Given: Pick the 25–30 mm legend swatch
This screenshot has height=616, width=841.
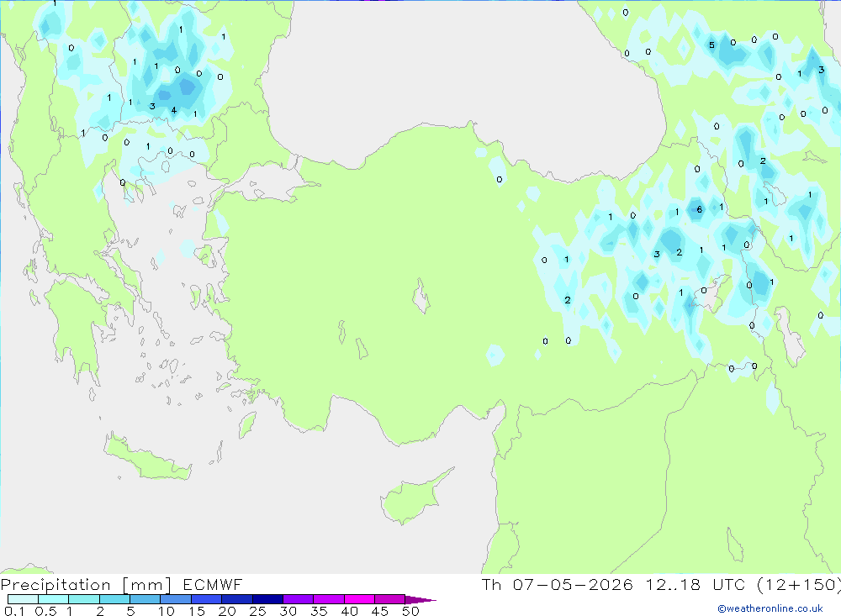Looking at the screenshot, I should pyautogui.click(x=267, y=599).
